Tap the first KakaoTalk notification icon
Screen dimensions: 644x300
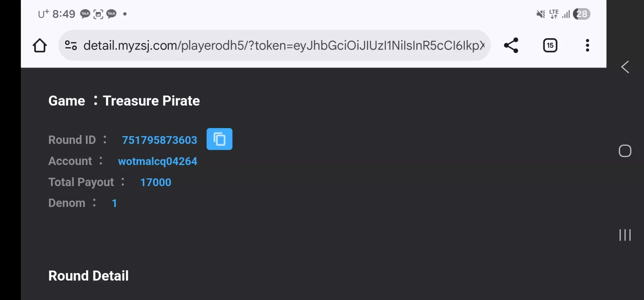click(85, 14)
